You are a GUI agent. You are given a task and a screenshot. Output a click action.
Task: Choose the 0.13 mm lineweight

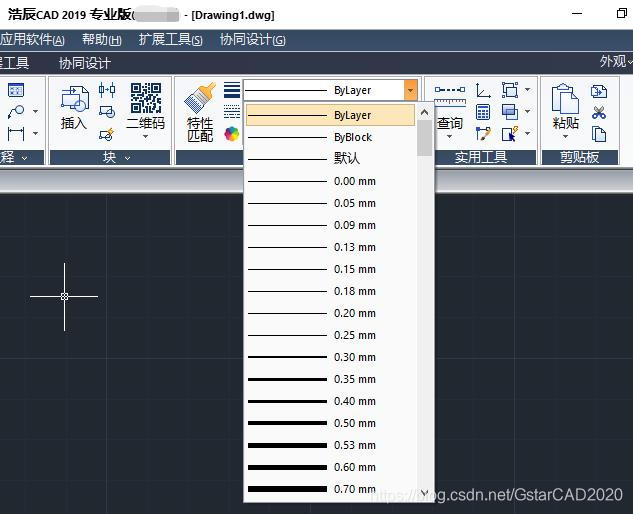point(330,247)
